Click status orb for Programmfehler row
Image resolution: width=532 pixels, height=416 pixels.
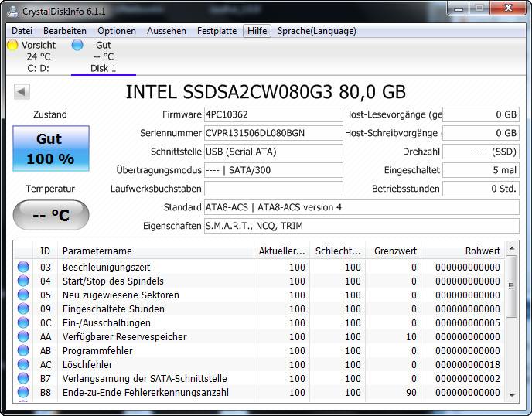click(x=23, y=350)
